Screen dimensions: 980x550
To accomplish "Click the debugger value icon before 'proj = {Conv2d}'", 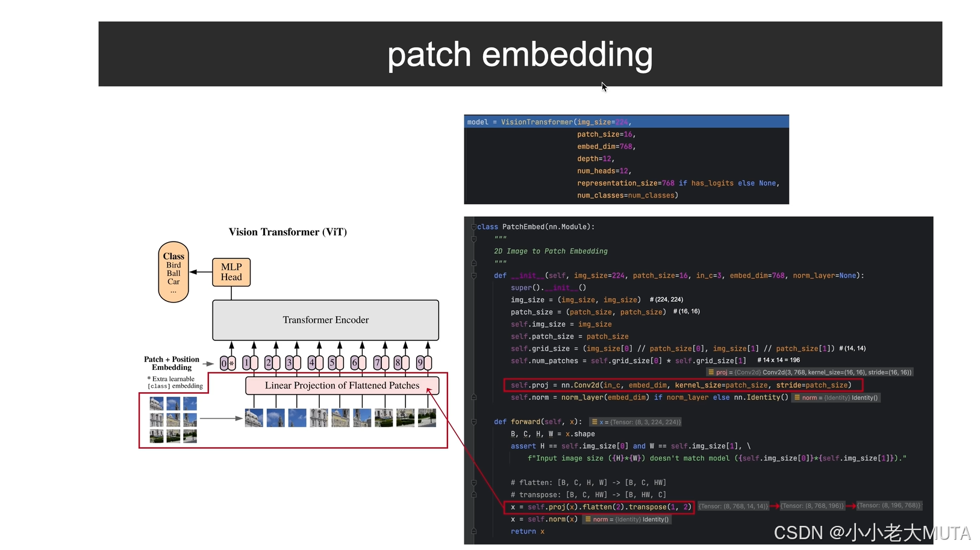I will pyautogui.click(x=711, y=372).
